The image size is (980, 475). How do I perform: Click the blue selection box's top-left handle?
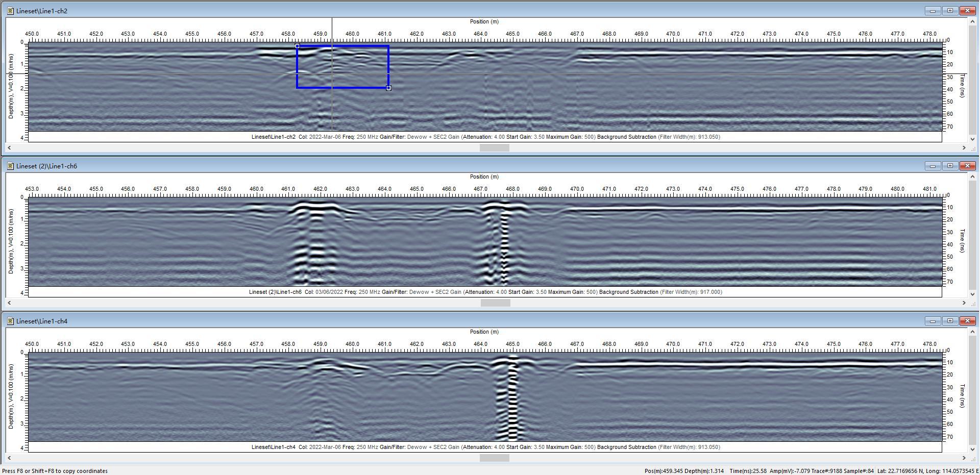pyautogui.click(x=298, y=46)
